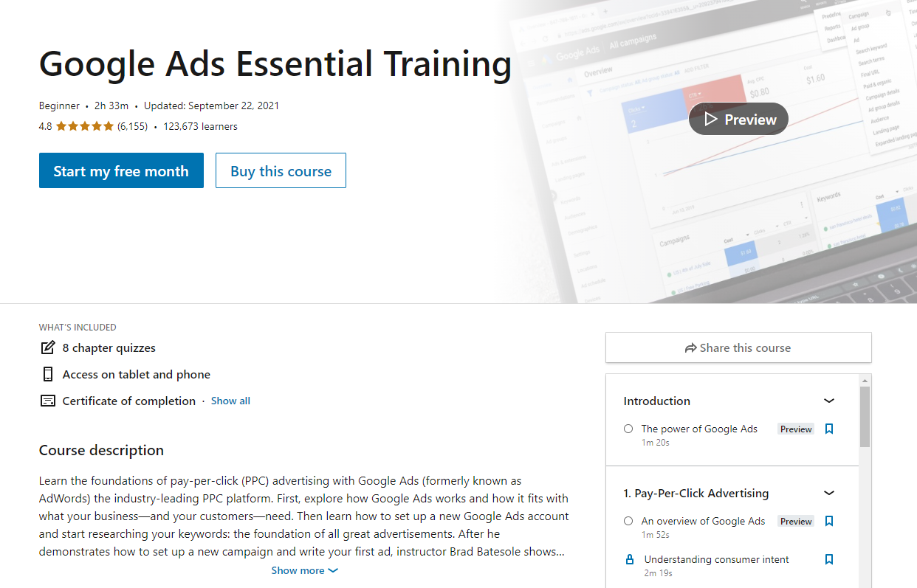The image size is (917, 588).
Task: Click the Show all link
Action: (x=230, y=401)
